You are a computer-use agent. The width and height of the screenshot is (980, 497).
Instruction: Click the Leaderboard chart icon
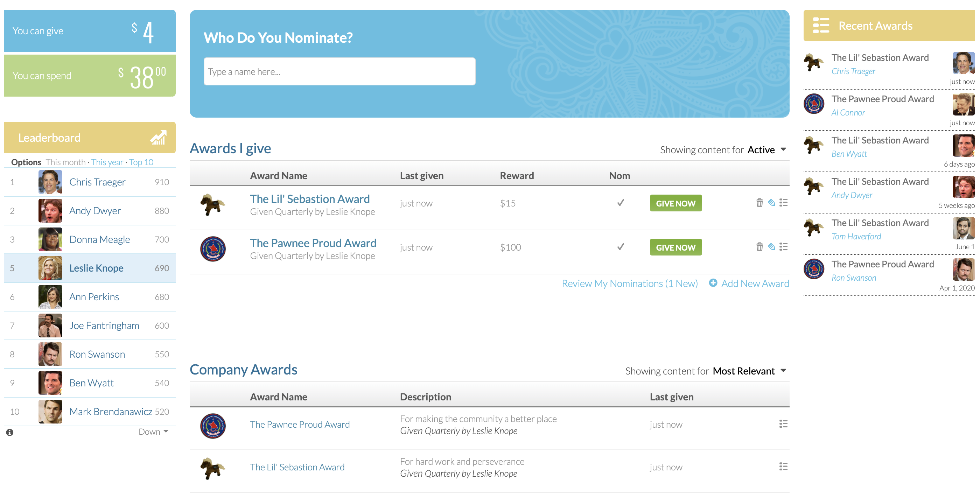click(158, 138)
